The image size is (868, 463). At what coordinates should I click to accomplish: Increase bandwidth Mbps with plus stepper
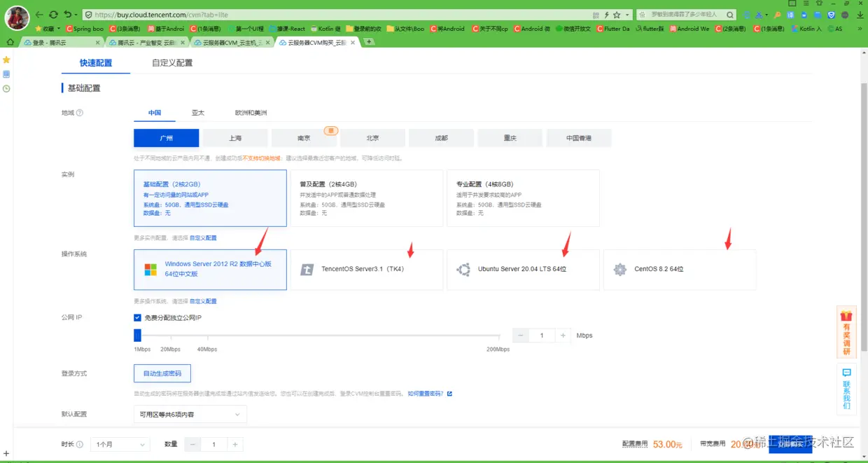563,336
